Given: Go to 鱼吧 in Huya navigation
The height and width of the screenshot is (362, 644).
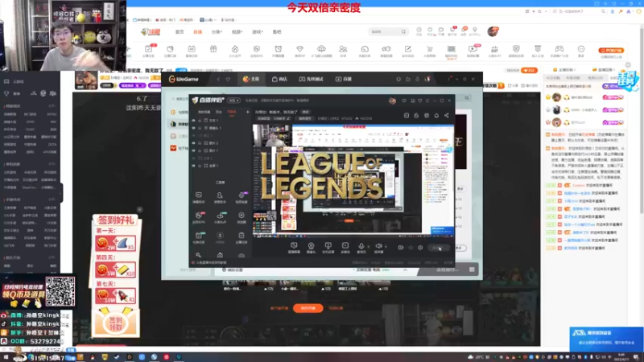Looking at the screenshot, I should click(277, 31).
